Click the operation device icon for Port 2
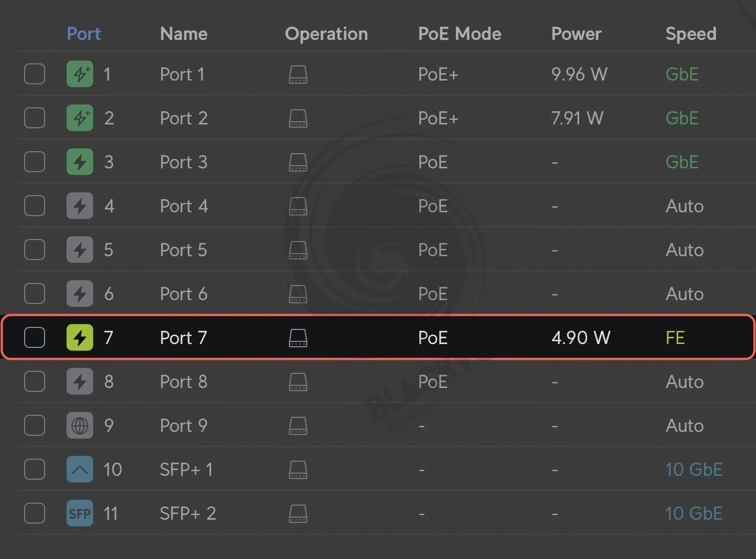 pos(298,118)
